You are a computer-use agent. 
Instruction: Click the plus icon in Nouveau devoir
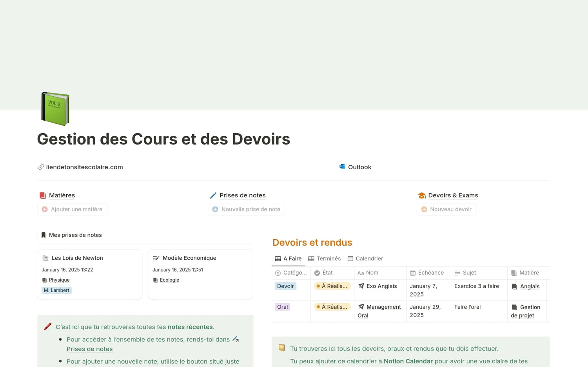[424, 210]
